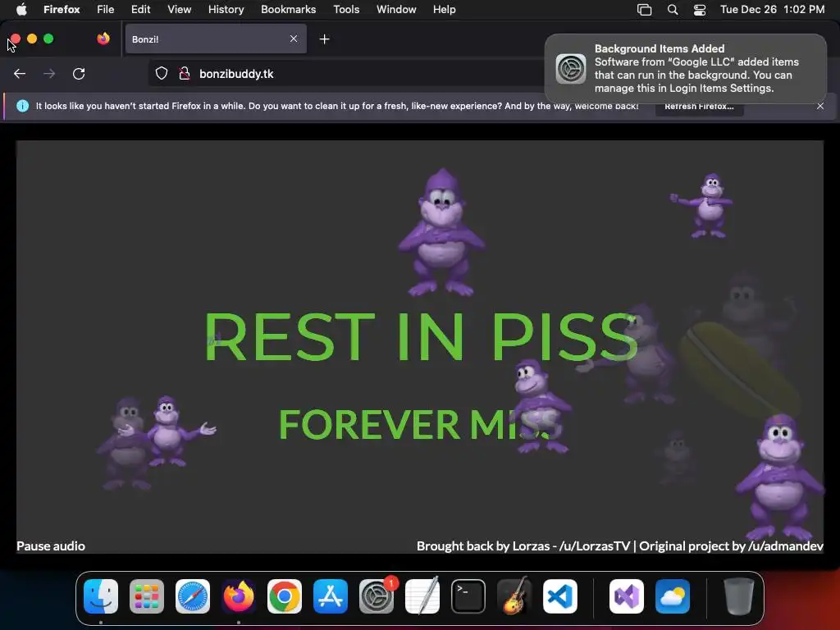Open the File menu

coord(106,9)
